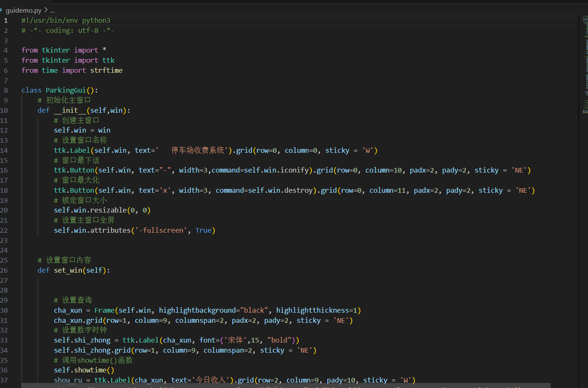Screen dimensions: 588x388
Task: Click the 'True' keyword on line 22
Action: [203, 230]
